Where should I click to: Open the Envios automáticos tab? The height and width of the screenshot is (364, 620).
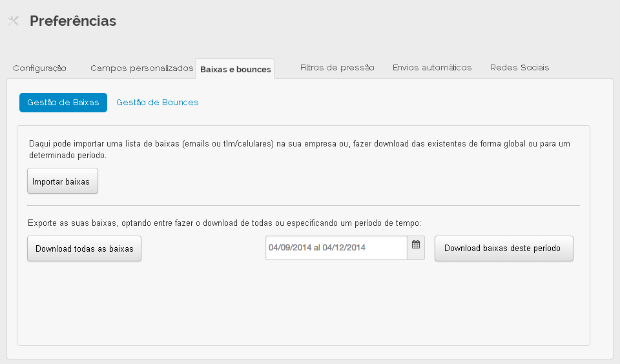(x=432, y=68)
